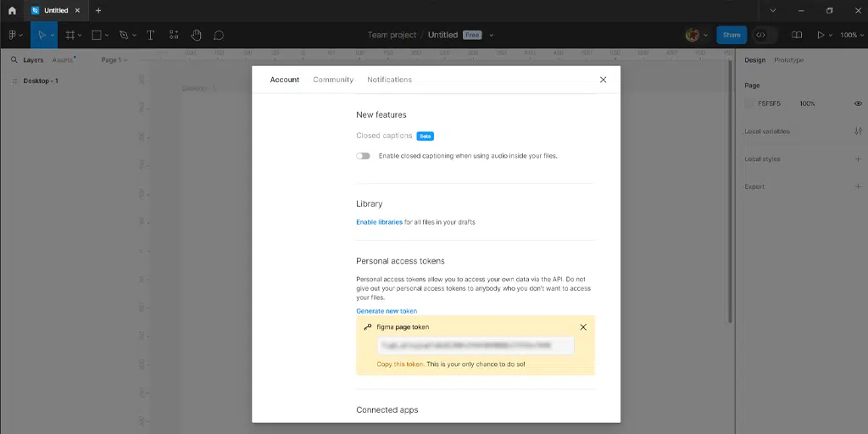Open the present options dropdown arrow
The image size is (868, 434).
(831, 35)
